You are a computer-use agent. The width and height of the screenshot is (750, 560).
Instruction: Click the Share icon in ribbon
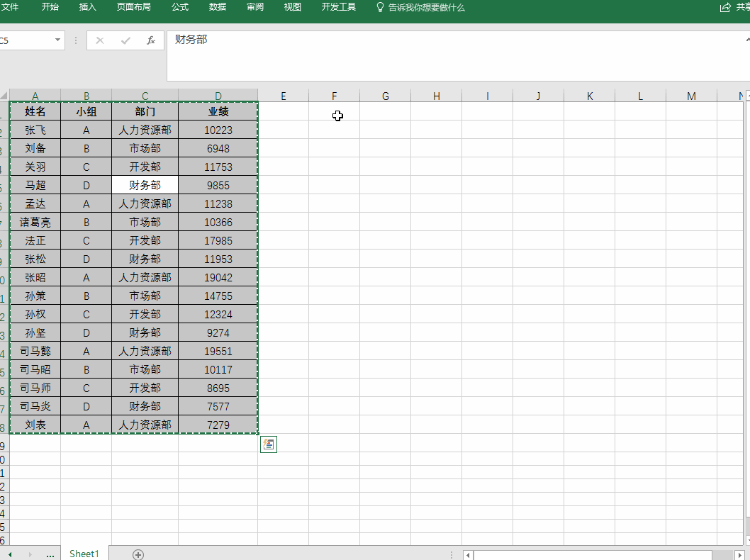coord(725,7)
